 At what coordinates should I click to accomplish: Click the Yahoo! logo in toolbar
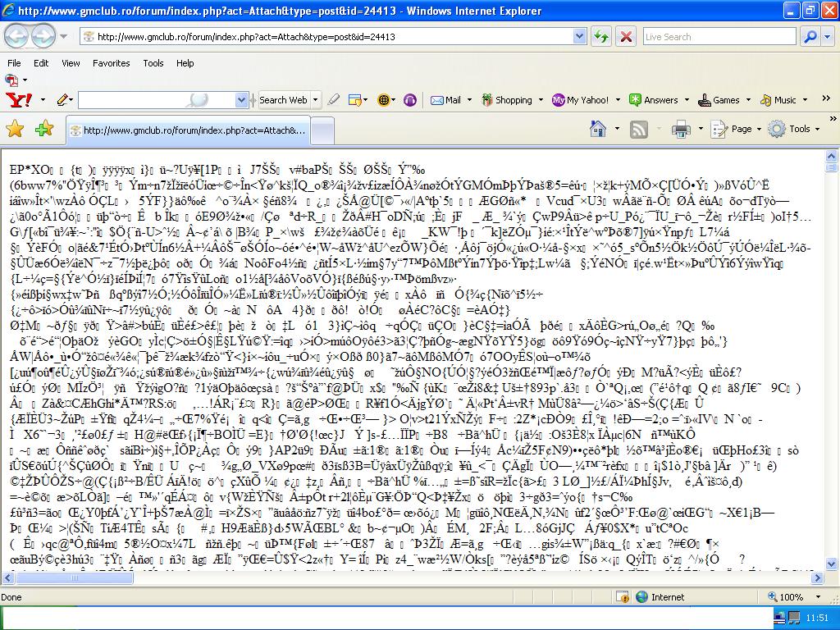pyautogui.click(x=18, y=100)
